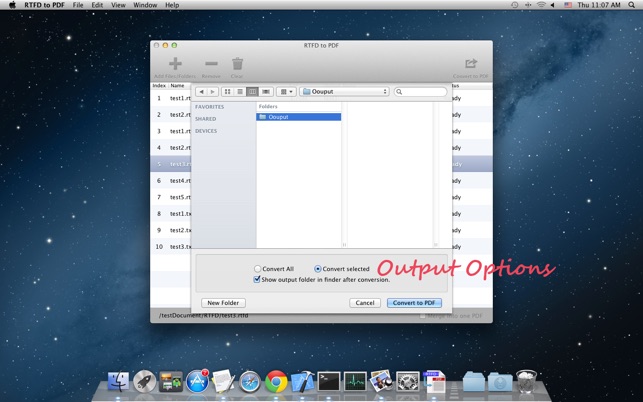Screen dimensions: 643x402
Task: Click the New Folder button
Action: (x=223, y=303)
